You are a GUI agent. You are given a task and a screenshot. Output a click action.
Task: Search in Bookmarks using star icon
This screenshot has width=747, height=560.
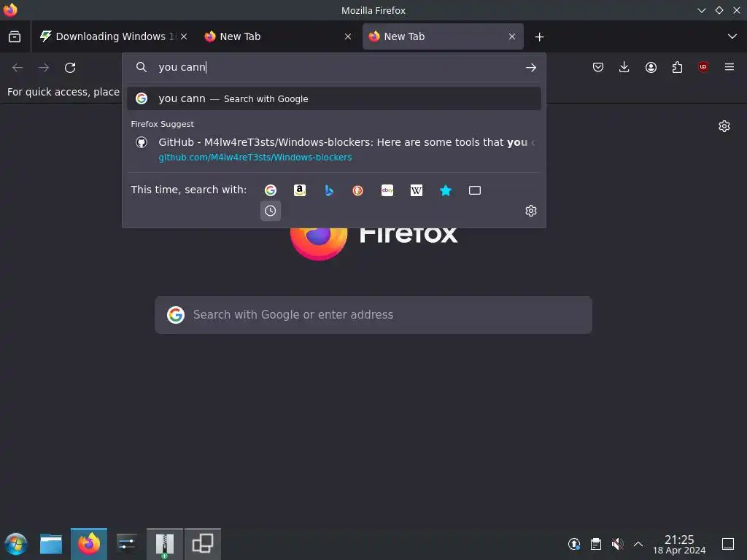pyautogui.click(x=446, y=190)
